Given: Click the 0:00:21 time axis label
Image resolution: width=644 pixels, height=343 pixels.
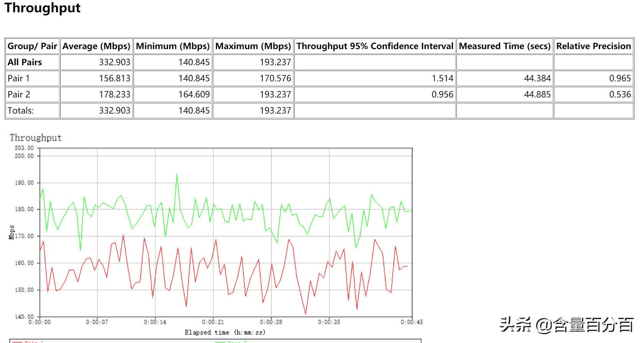Looking at the screenshot, I should coord(213,322).
